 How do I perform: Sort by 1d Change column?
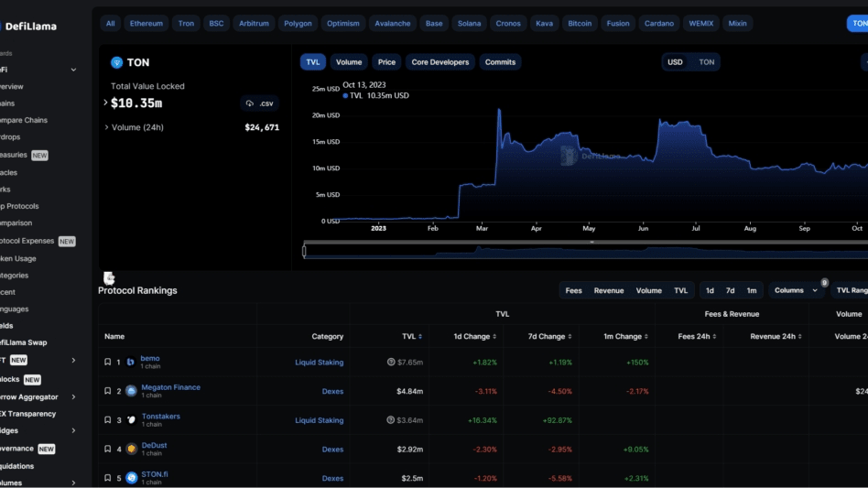pos(494,336)
